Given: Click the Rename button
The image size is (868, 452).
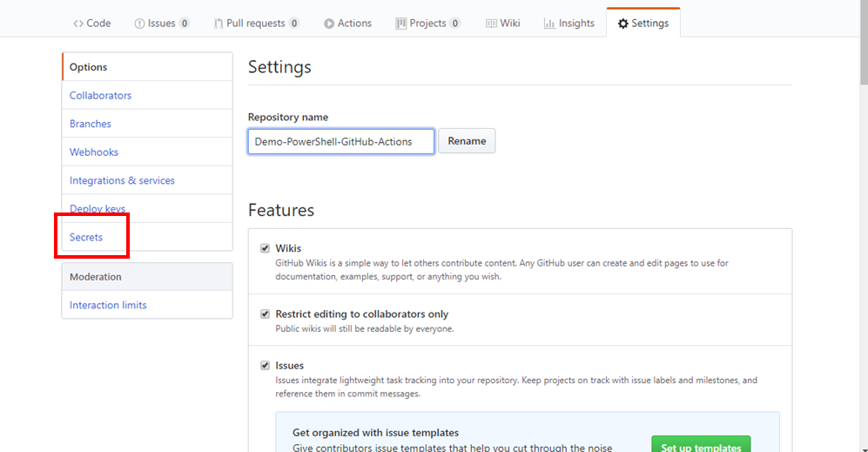Looking at the screenshot, I should [x=467, y=141].
